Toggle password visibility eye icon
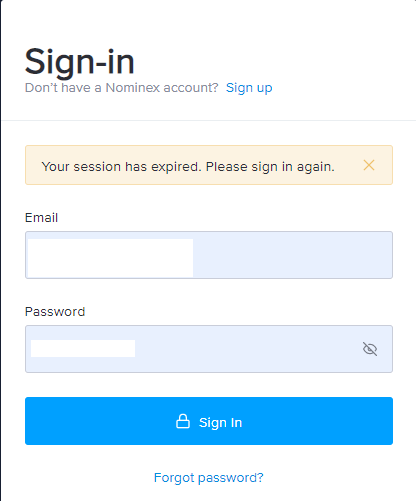 tap(370, 349)
